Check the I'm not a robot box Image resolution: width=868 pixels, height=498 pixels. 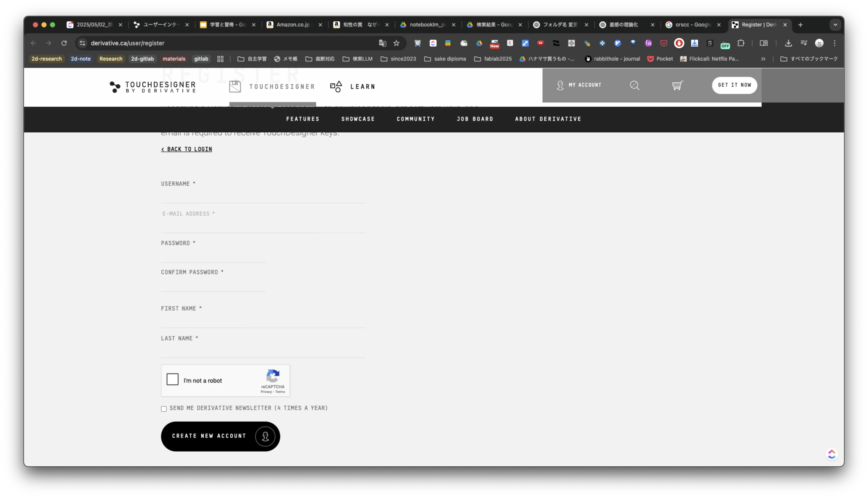click(172, 379)
